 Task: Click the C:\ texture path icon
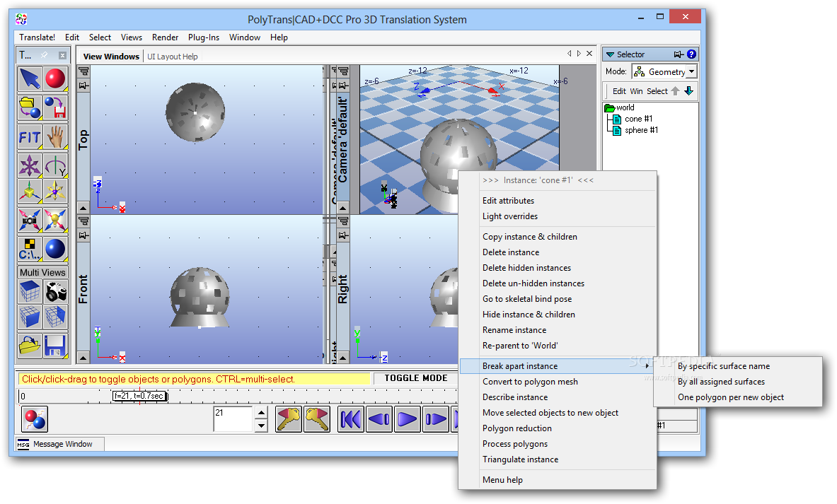[30, 249]
